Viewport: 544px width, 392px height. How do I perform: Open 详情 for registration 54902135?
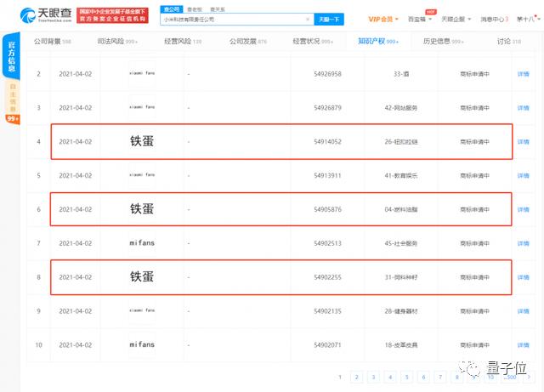[x=524, y=311]
